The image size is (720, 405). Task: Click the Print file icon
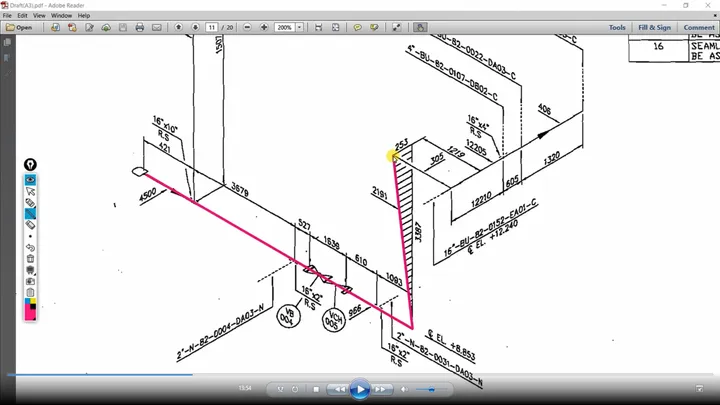tap(140, 28)
